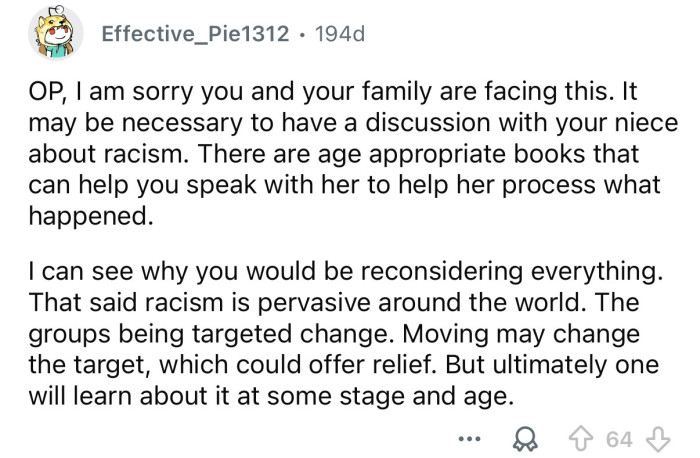
Task: Click the paragraph starting "I can see why"
Action: 340,328
